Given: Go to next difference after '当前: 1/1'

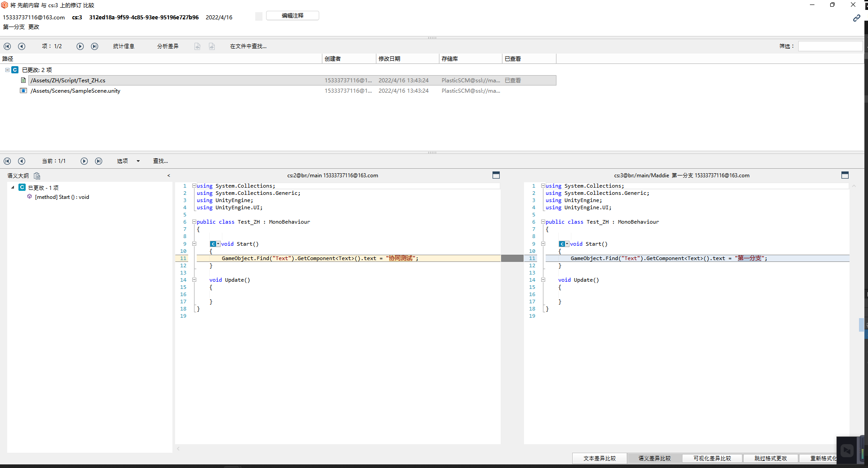Looking at the screenshot, I should coord(84,161).
